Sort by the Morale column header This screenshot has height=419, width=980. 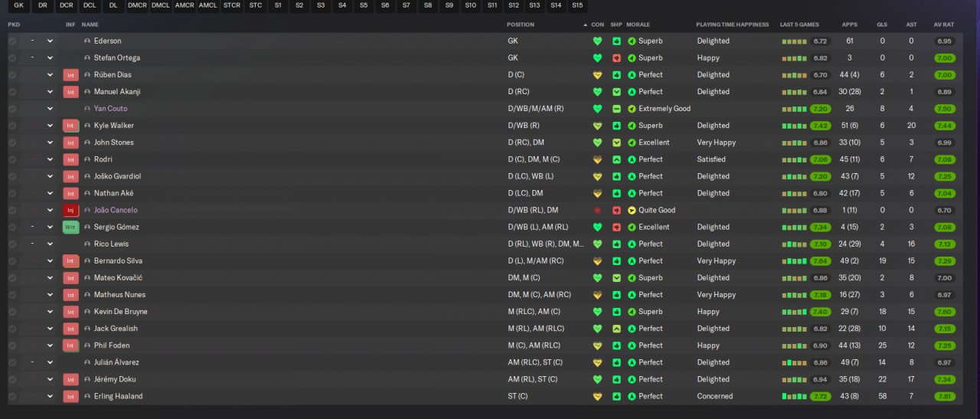(x=638, y=25)
